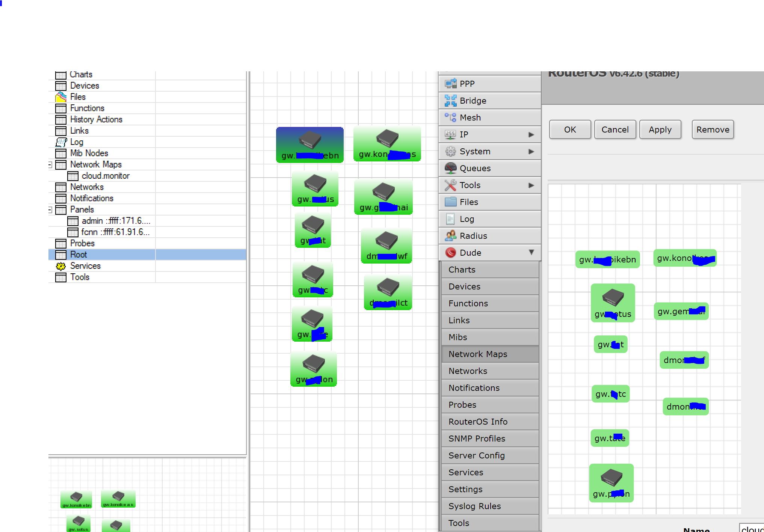
Task: Collapse the Panels node in Dude tree
Action: coord(50,209)
